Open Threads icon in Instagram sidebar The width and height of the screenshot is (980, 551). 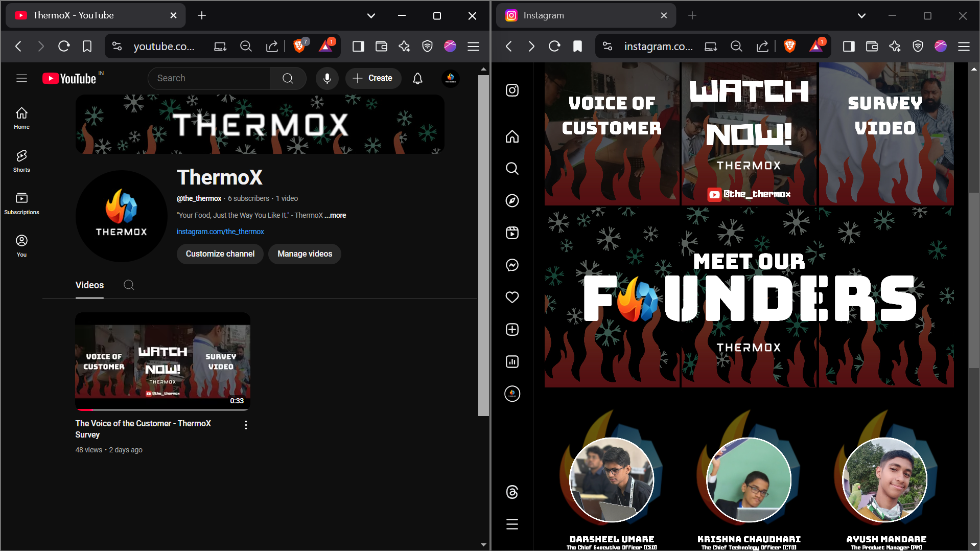tap(512, 492)
